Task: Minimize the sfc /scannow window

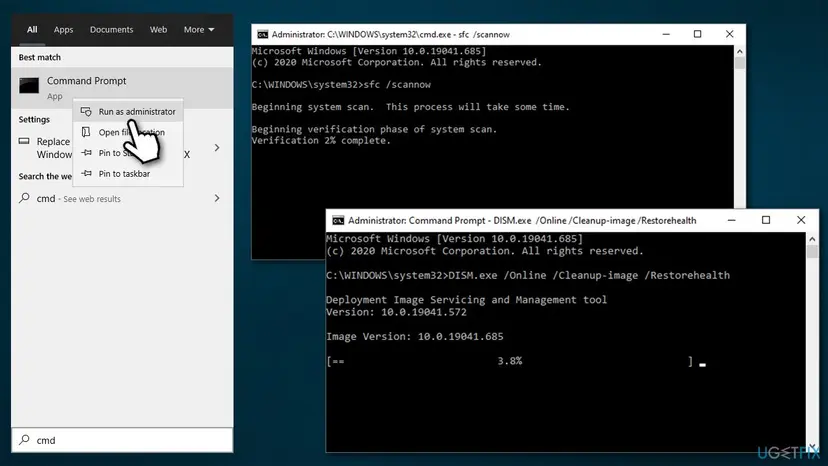Action: click(x=666, y=34)
